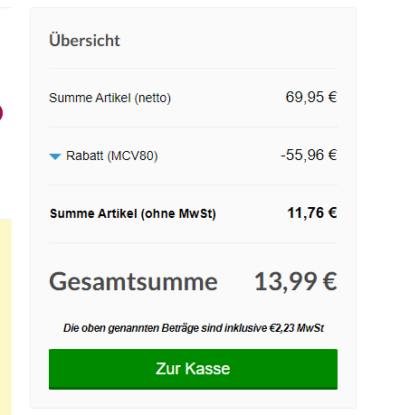
Task: Click the pale yellow panel on left
Action: (x=6, y=317)
